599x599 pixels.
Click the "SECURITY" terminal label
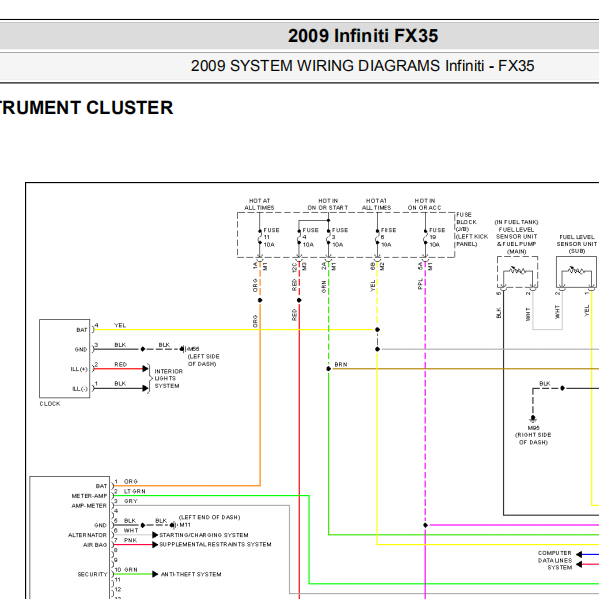(92, 574)
